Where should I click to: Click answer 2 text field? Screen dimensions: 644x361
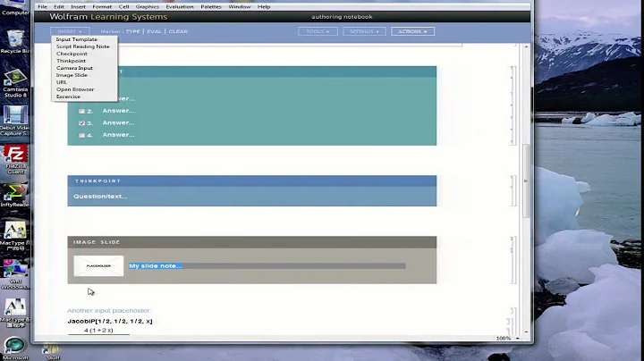click(119, 111)
